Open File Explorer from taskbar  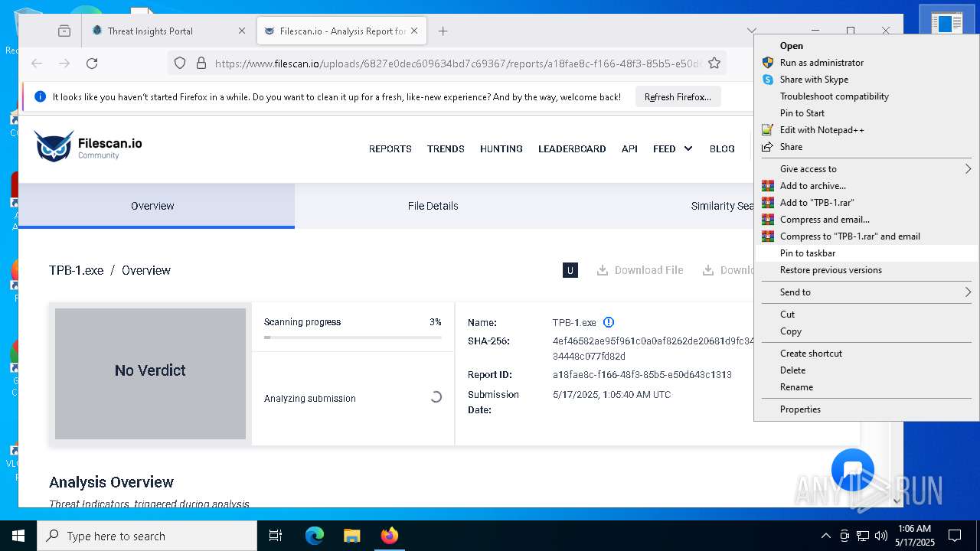tap(351, 536)
